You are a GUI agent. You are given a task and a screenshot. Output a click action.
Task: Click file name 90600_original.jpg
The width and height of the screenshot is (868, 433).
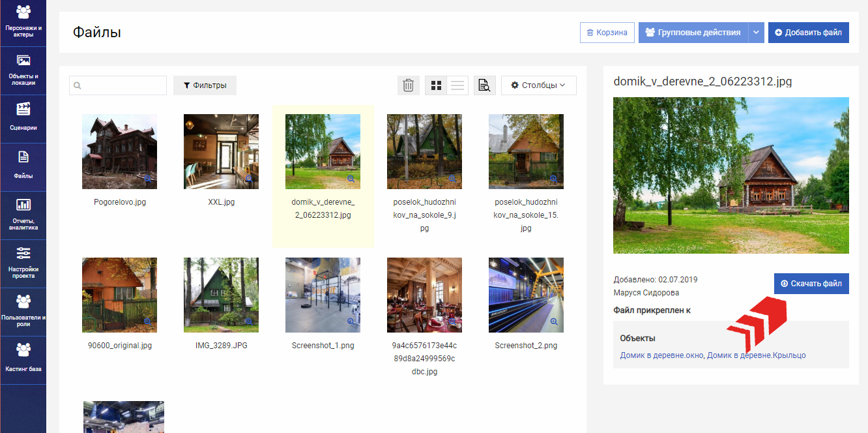(x=120, y=346)
